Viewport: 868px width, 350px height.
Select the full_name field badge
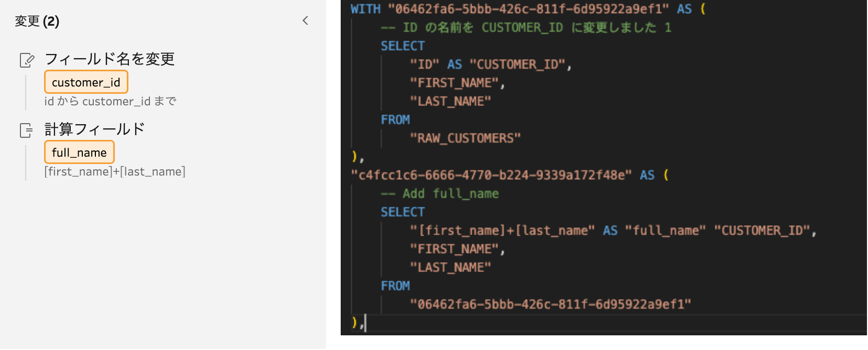tap(79, 152)
